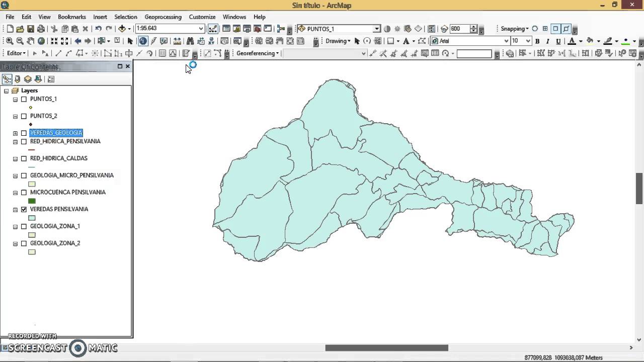The height and width of the screenshot is (362, 644).
Task: Open the ArcToolbox window
Action: [x=258, y=29]
